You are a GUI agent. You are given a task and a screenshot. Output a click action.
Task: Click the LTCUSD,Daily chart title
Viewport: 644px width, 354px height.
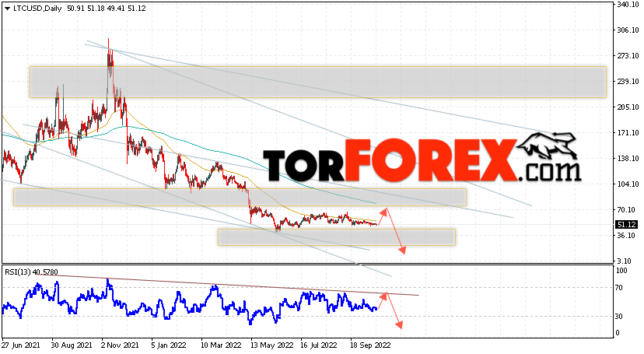[x=37, y=9]
